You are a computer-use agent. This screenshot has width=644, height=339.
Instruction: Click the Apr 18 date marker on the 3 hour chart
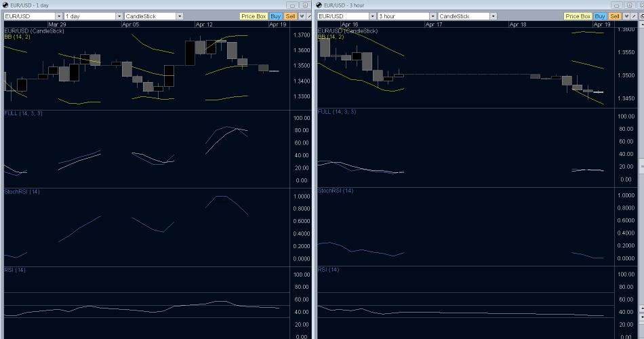(x=518, y=24)
